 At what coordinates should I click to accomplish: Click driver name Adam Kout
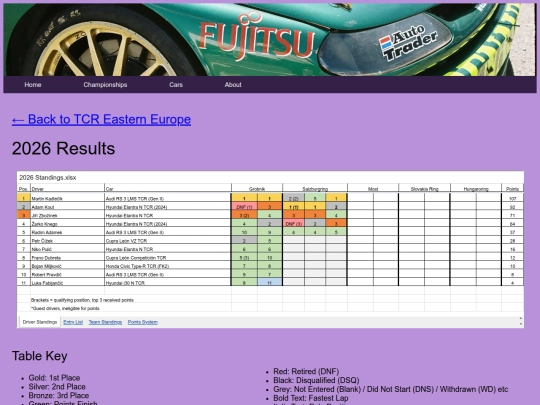[43, 207]
